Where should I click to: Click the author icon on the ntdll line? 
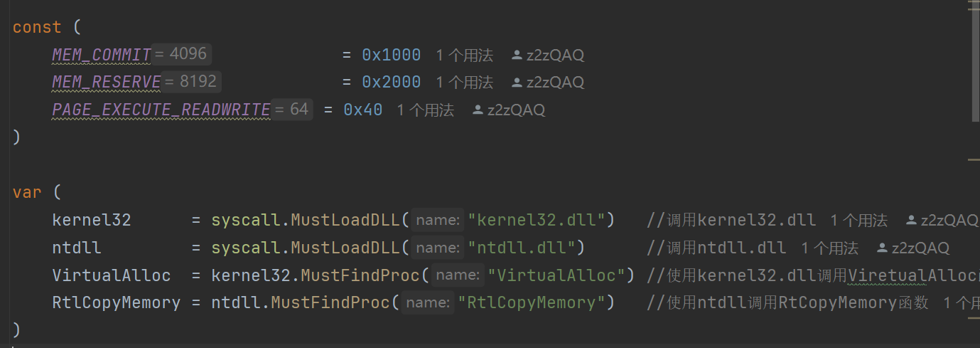tap(882, 248)
